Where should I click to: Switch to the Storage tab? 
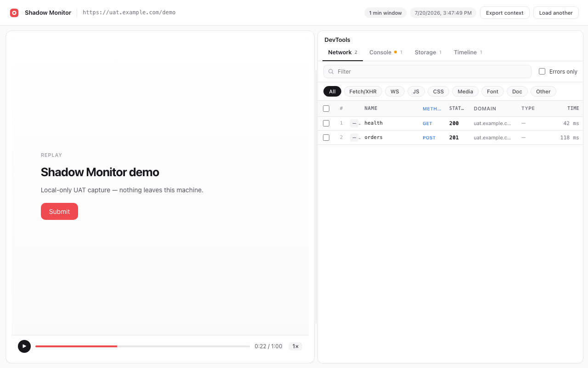tap(428, 52)
